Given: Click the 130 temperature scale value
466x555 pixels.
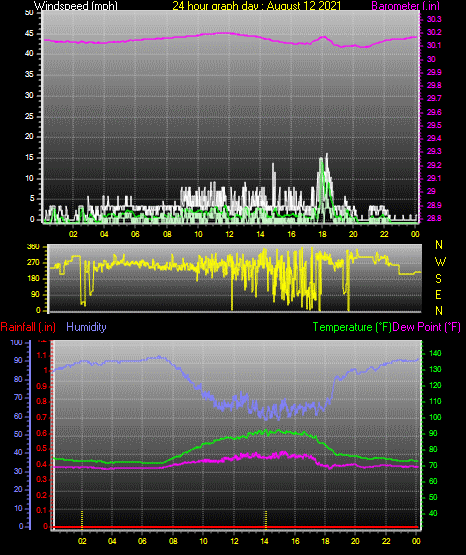Looking at the screenshot, I should (435, 369).
